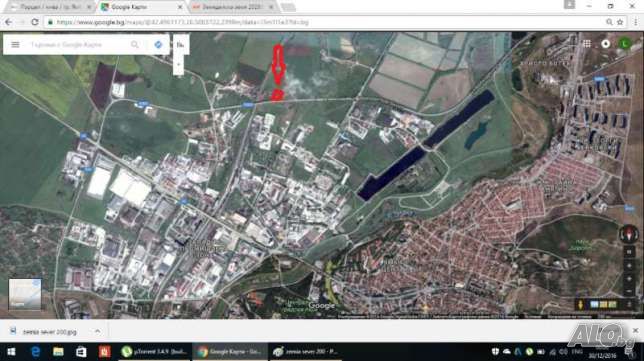The height and width of the screenshot is (361, 644).
Task: Zoom in with the plus map control
Action: [x=629, y=279]
